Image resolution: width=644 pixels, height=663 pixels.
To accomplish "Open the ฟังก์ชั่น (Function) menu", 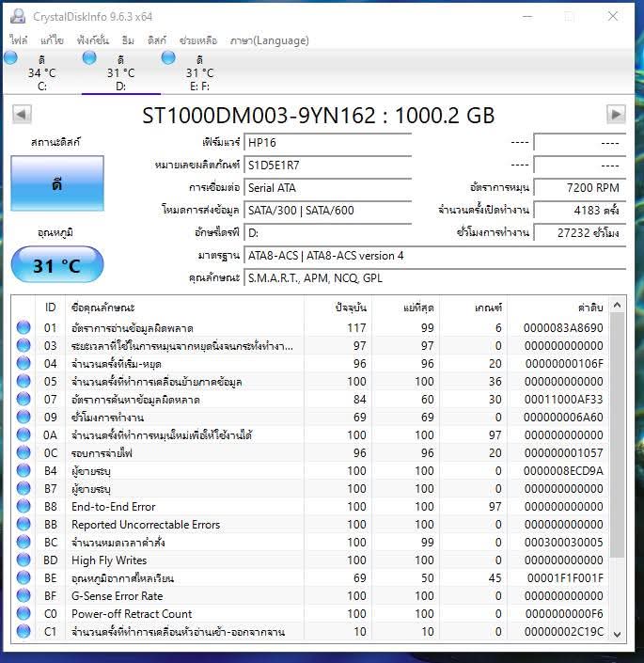I will pos(92,40).
